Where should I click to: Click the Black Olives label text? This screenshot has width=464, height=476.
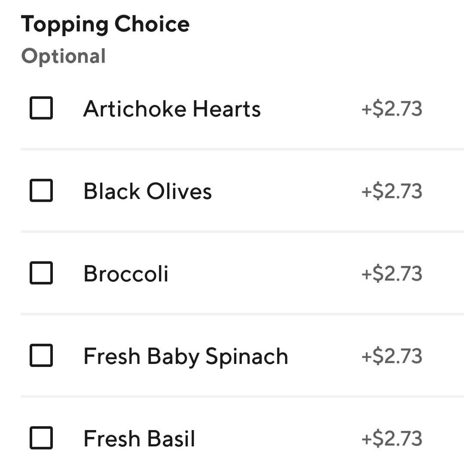coord(148,191)
